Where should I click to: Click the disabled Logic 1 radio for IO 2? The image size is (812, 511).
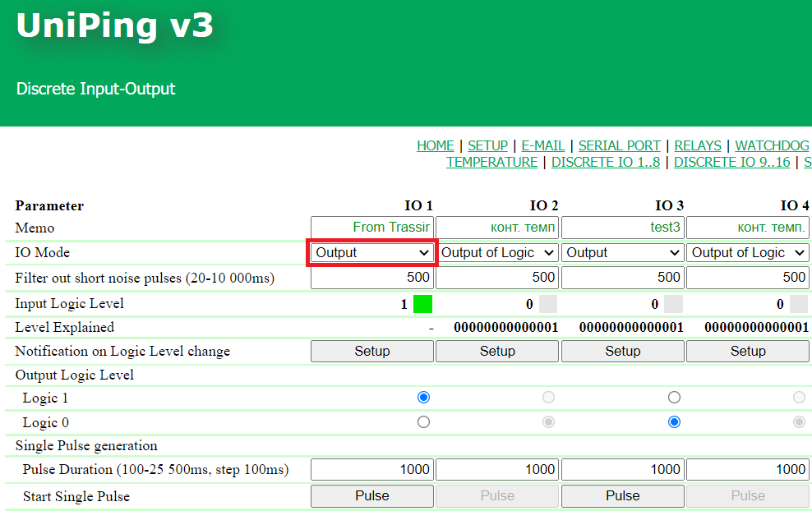click(x=548, y=397)
